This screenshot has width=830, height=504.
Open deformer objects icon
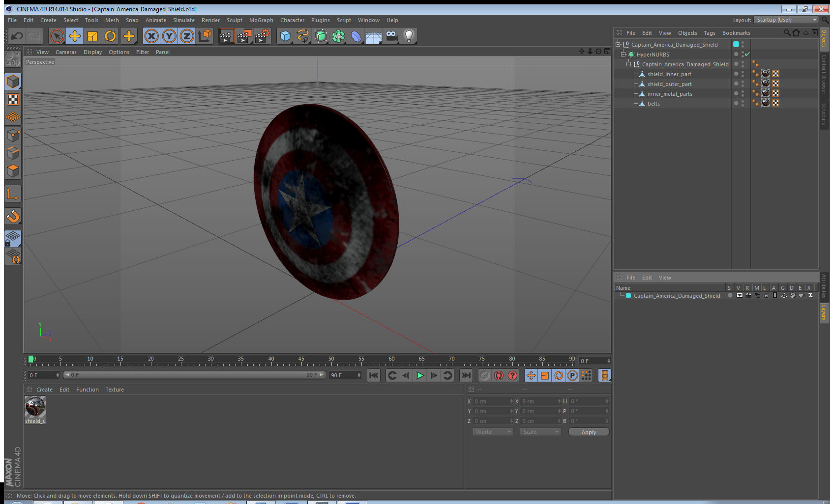pos(356,36)
